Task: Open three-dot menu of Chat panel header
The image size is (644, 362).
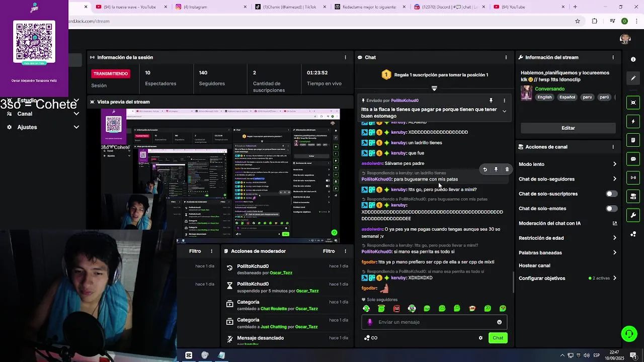Action: click(x=506, y=57)
